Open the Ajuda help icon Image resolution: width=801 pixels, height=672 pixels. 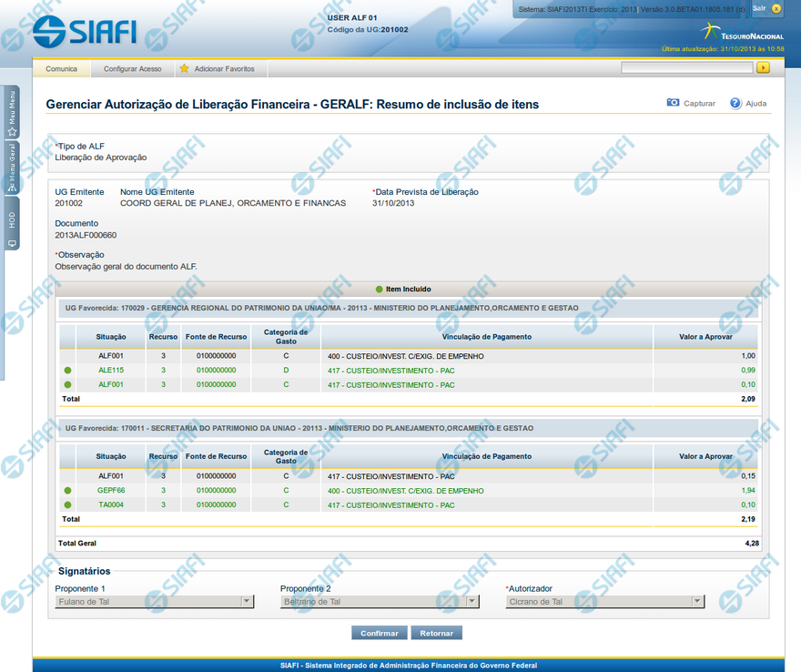(x=735, y=103)
